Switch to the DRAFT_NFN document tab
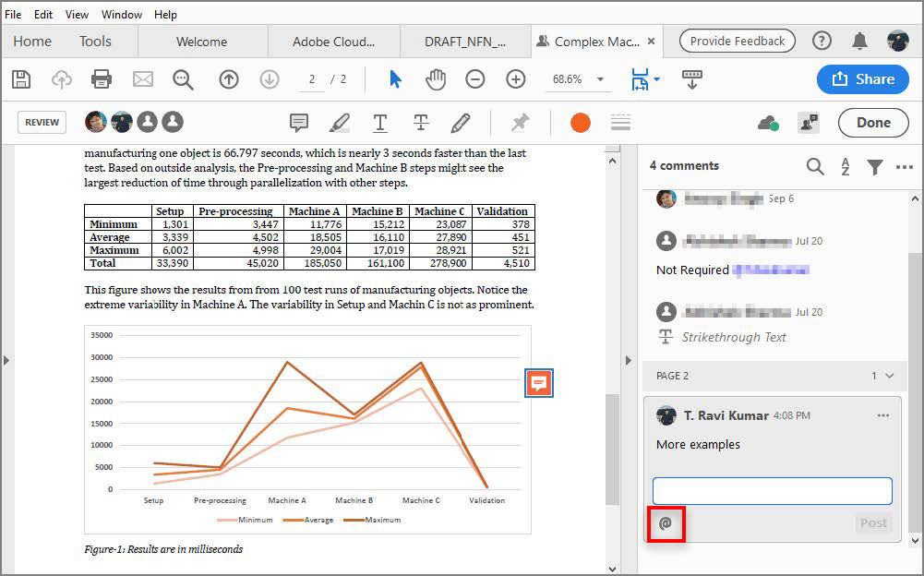Screen dimensions: 924x576 pyautogui.click(x=465, y=42)
